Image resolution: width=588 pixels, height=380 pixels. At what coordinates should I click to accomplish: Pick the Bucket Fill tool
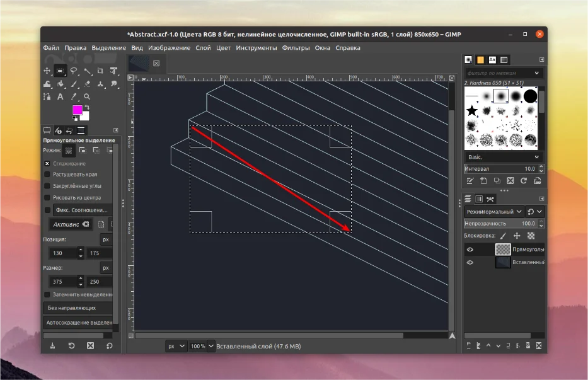click(61, 84)
